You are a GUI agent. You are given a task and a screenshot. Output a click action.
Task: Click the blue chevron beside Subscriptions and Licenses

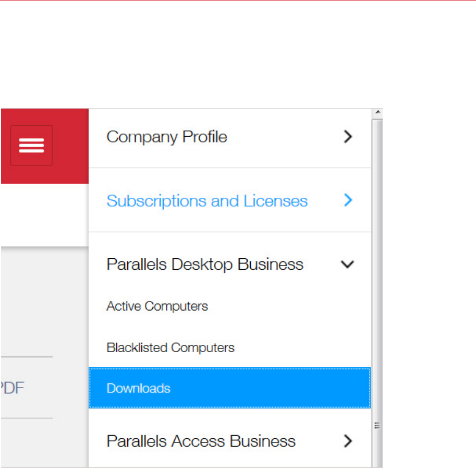tap(348, 200)
